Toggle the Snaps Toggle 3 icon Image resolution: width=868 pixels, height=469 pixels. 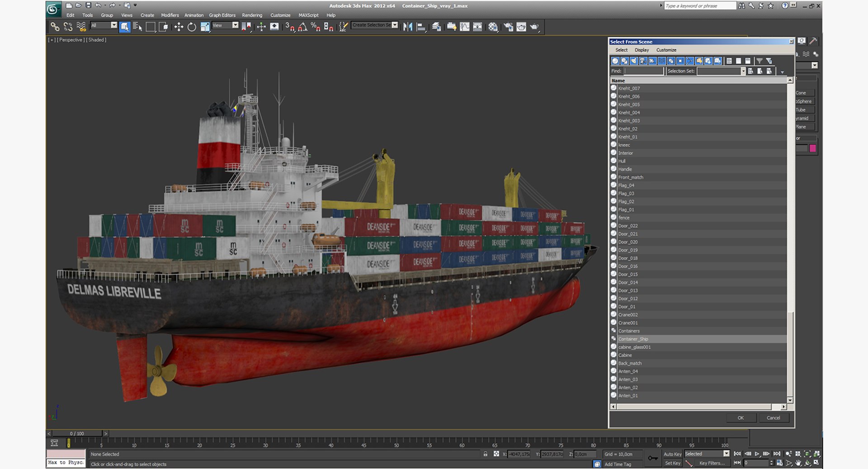289,27
